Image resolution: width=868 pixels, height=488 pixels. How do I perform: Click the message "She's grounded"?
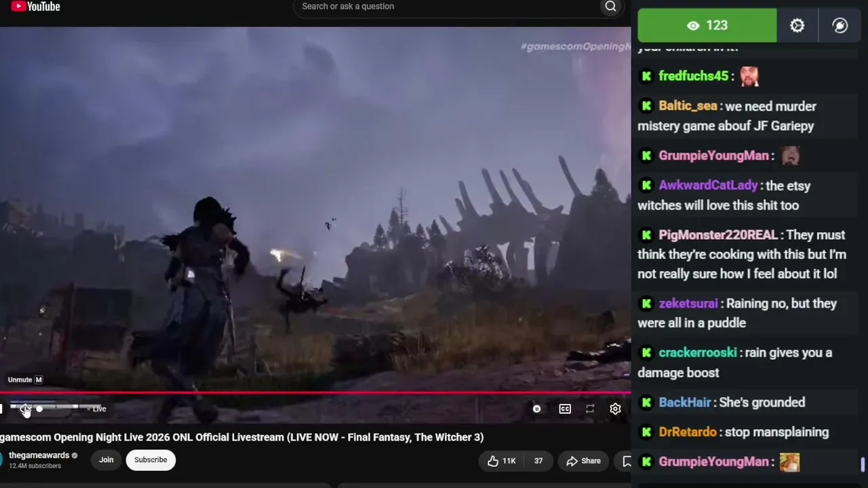click(x=762, y=402)
